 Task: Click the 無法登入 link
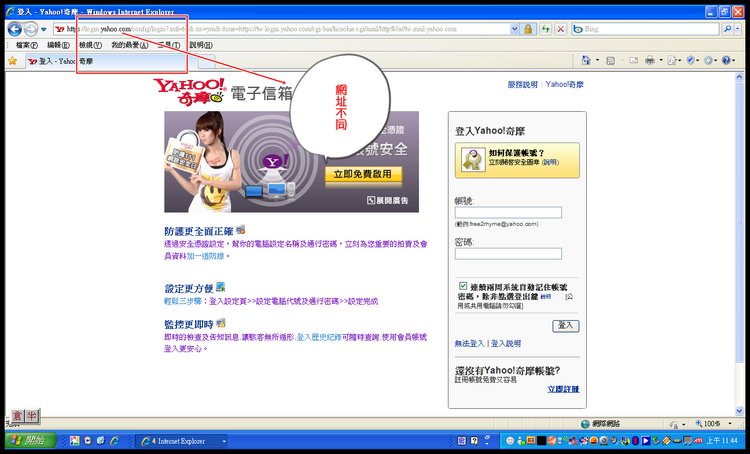point(469,343)
